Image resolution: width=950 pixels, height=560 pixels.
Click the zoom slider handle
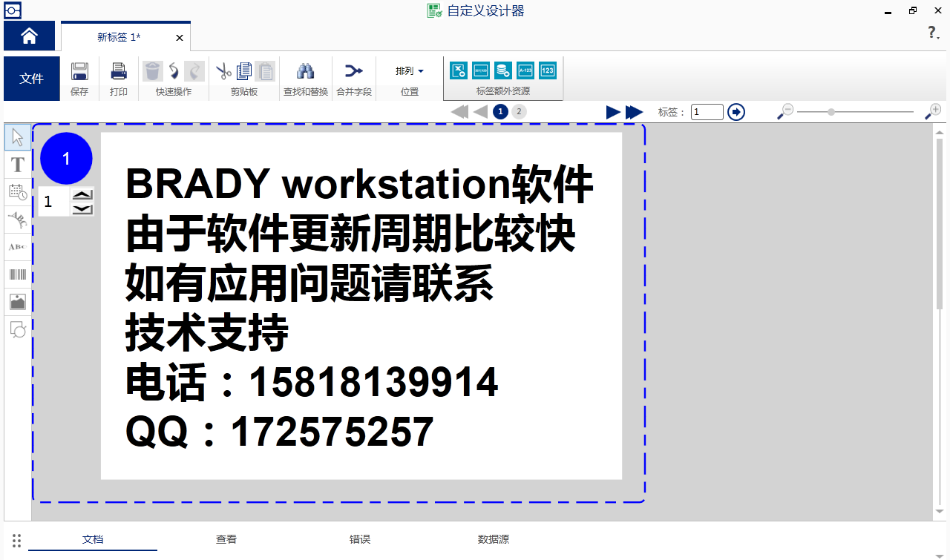[831, 112]
